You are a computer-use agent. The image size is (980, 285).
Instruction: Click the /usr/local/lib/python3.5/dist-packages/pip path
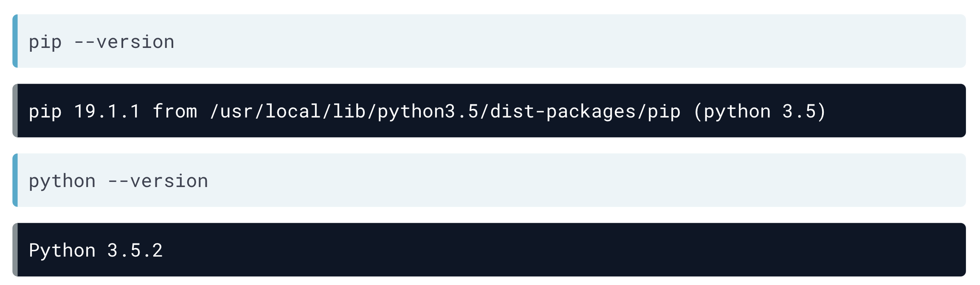click(445, 112)
